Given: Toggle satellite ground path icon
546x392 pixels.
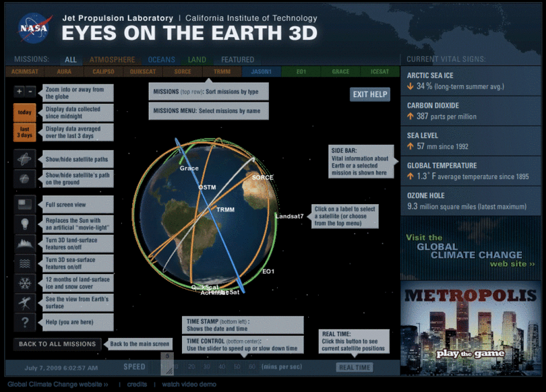Looking at the screenshot, I should (x=24, y=178).
